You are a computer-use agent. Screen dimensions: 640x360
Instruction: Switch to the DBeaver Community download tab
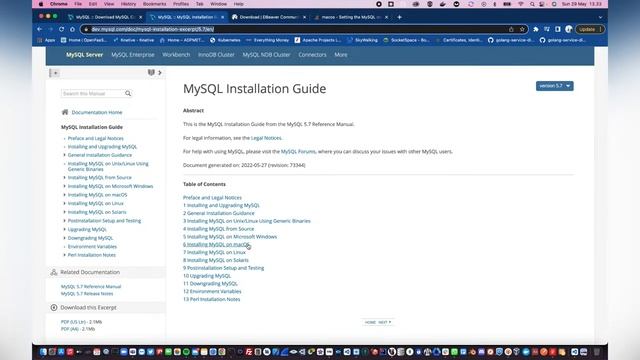click(x=266, y=17)
